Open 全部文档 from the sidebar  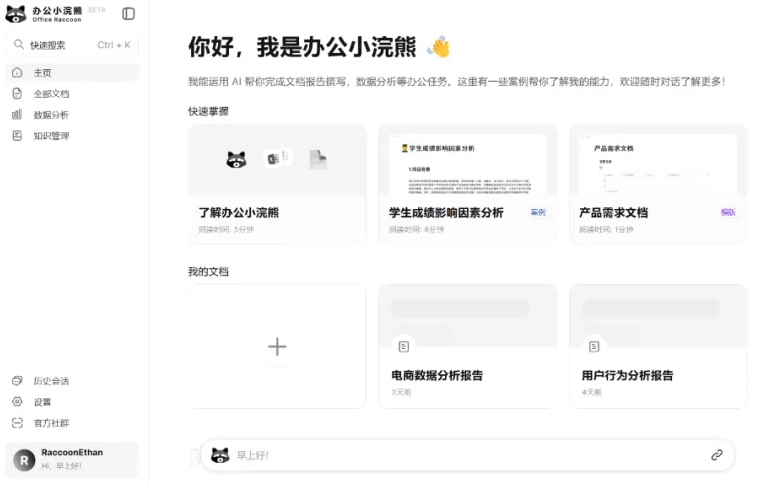(51, 94)
